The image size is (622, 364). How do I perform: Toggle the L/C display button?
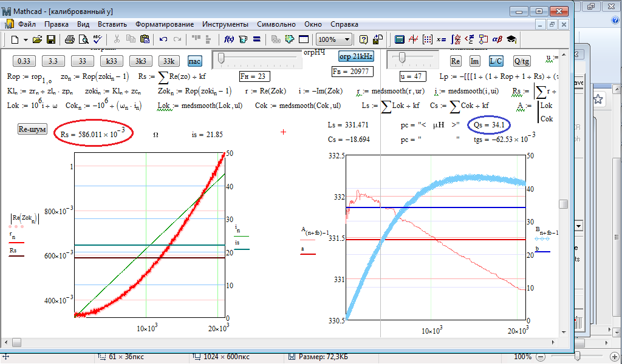coord(496,61)
